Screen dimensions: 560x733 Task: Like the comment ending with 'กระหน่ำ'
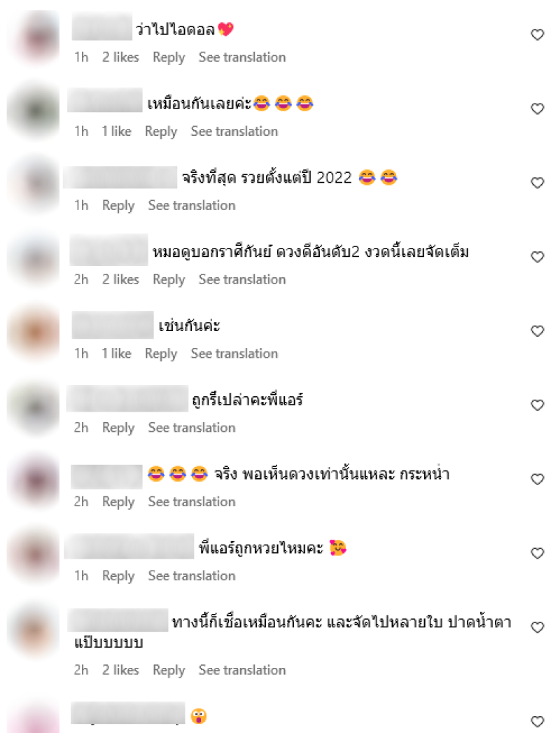coord(538,479)
